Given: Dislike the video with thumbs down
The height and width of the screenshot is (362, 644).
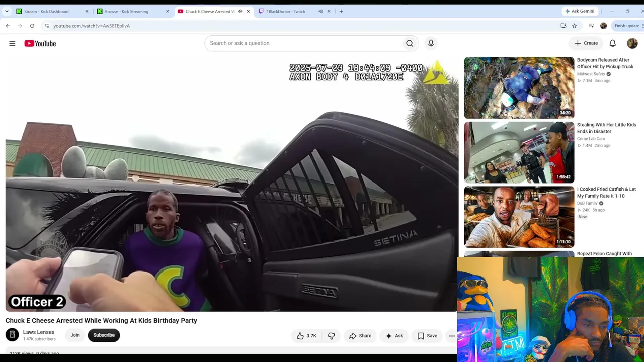Looking at the screenshot, I should (331, 336).
